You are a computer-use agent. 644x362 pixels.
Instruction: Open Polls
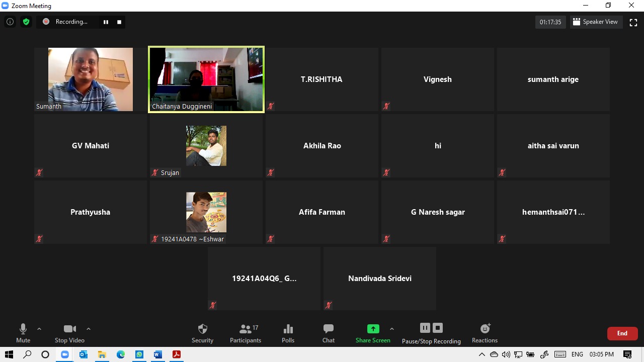tap(288, 333)
